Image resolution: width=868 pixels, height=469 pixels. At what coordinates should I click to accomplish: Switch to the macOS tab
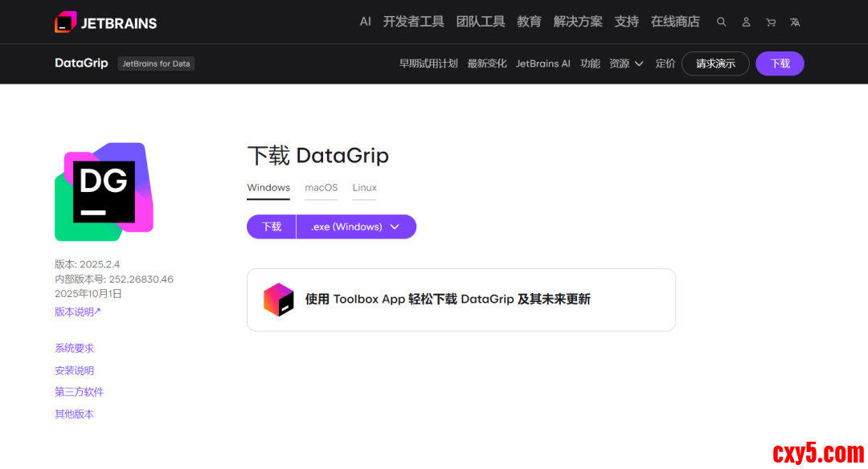(321, 188)
